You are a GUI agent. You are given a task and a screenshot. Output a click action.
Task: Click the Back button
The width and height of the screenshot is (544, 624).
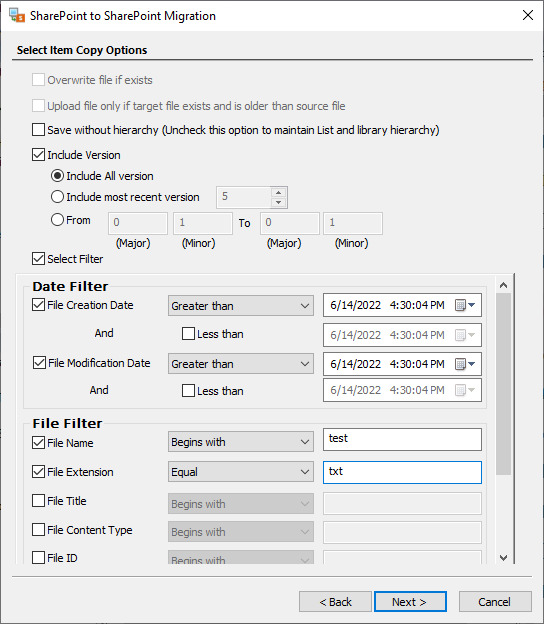click(x=335, y=601)
